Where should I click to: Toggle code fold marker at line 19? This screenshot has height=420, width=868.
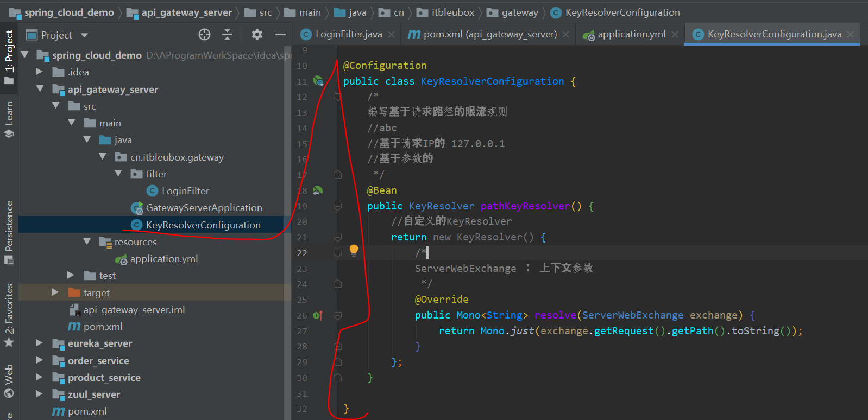click(338, 206)
